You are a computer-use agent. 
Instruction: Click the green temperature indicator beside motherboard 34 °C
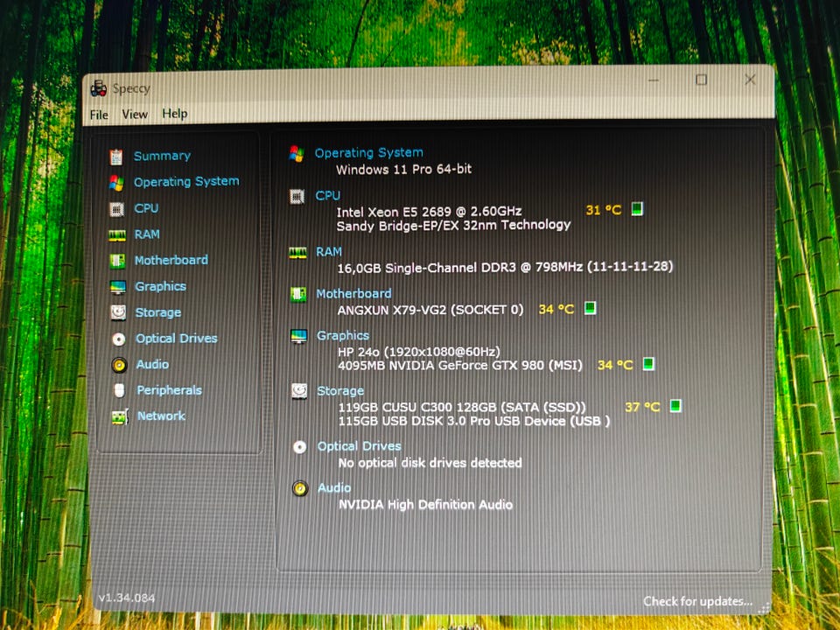(x=590, y=308)
